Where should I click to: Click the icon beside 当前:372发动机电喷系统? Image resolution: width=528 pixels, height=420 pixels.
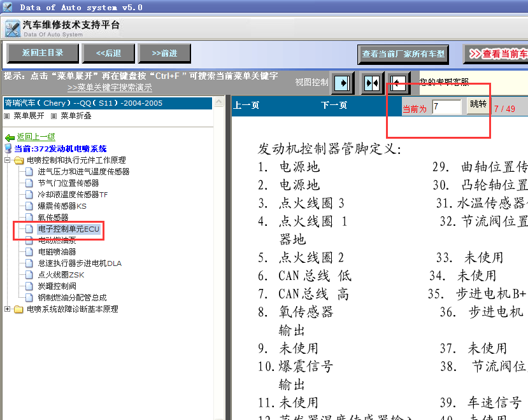click(8, 148)
